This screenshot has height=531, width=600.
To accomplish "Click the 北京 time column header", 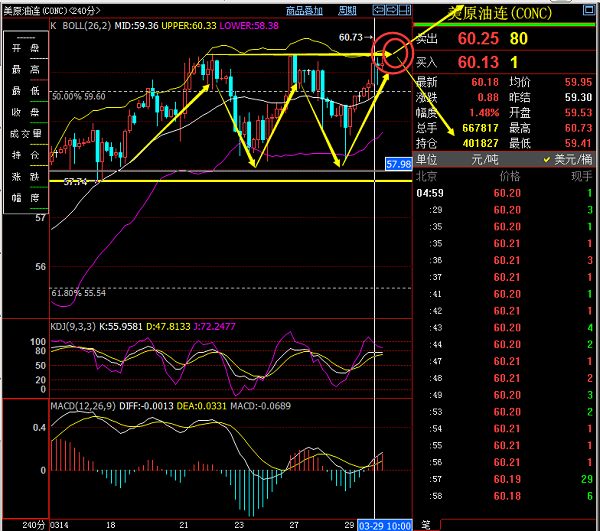I will point(426,176).
